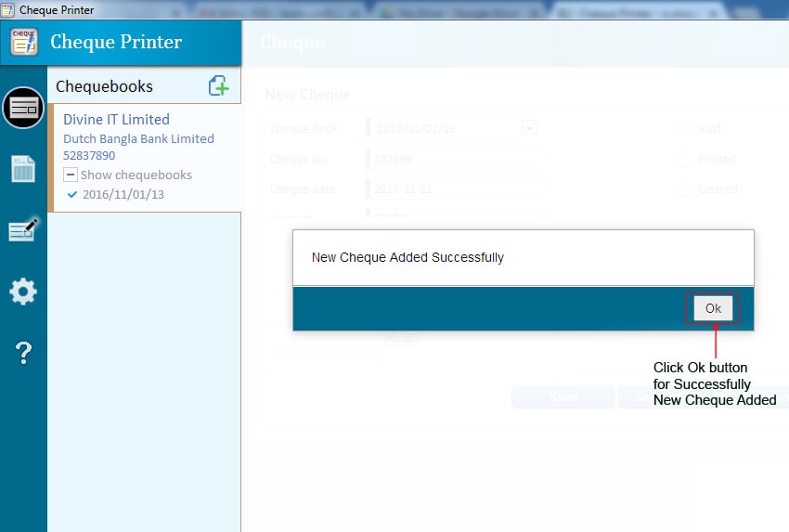
Task: Open the write cheque sidebar icon
Action: click(23, 229)
